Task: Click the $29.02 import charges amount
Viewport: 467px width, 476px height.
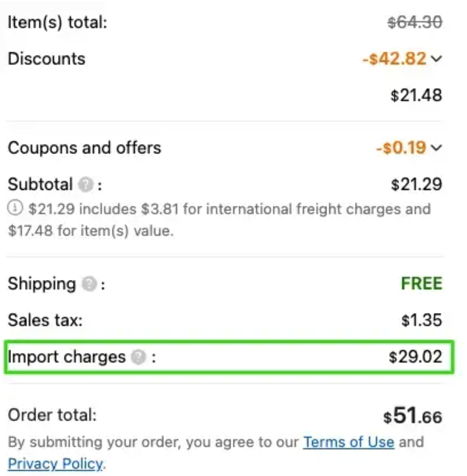Action: pyautogui.click(x=415, y=357)
